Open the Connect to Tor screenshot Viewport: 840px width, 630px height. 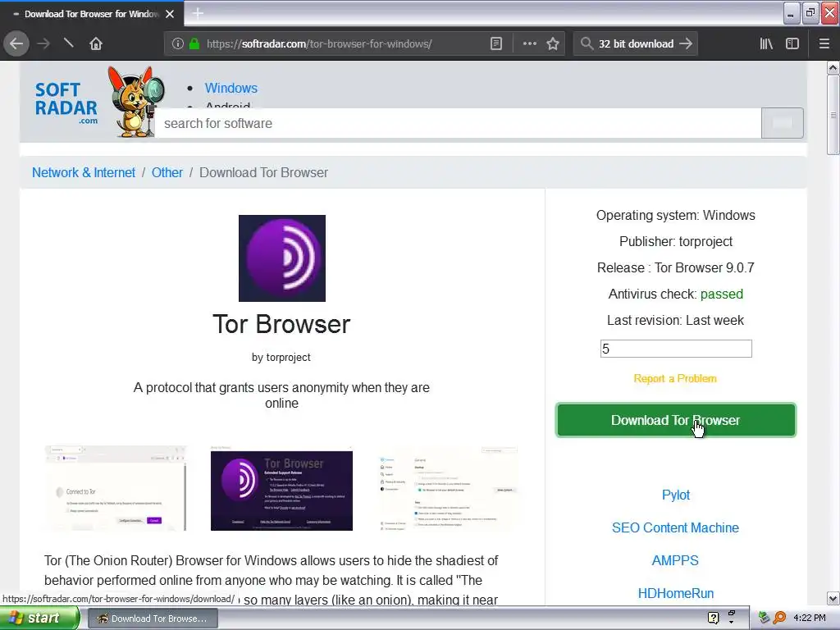coord(116,489)
